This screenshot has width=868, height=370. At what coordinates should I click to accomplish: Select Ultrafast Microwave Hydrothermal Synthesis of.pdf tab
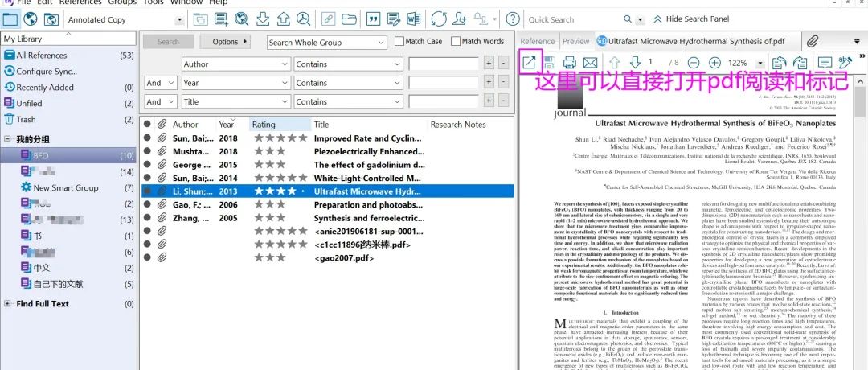(x=697, y=41)
